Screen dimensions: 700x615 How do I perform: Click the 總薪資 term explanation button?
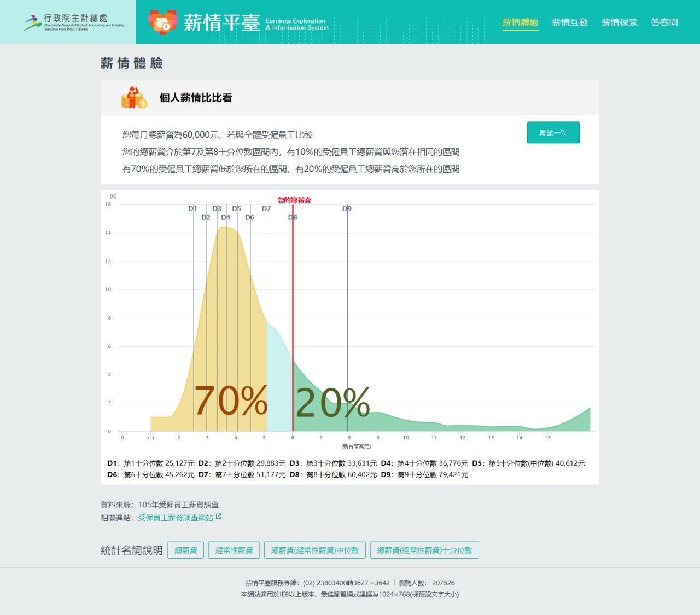(185, 550)
